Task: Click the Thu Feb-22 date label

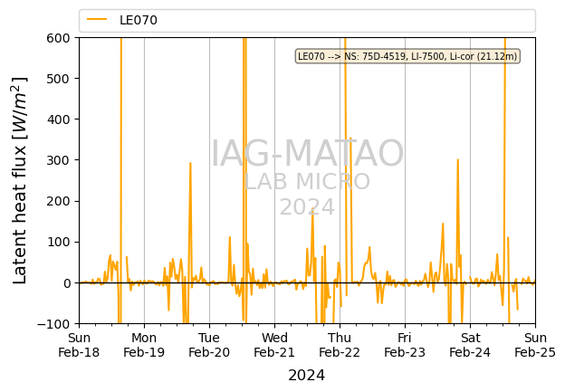Action: (340, 345)
